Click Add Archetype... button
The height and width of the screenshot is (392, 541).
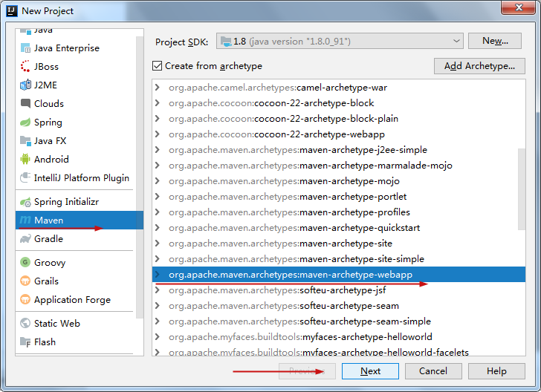click(x=479, y=66)
